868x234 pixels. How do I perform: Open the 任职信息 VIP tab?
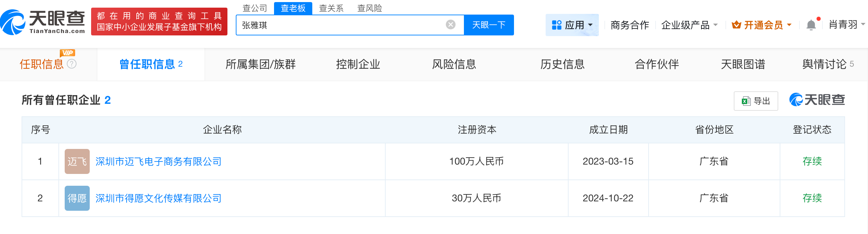48,64
